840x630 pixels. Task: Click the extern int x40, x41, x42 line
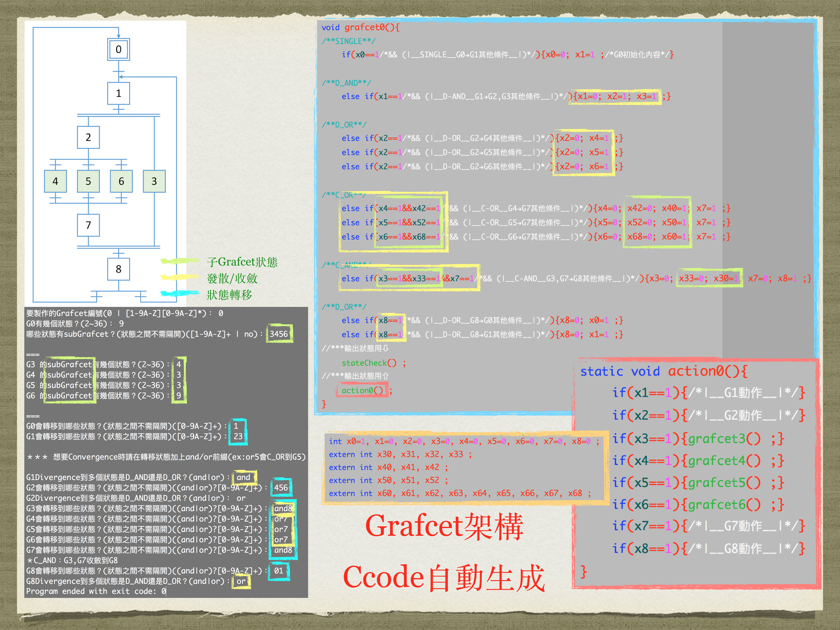click(x=389, y=467)
